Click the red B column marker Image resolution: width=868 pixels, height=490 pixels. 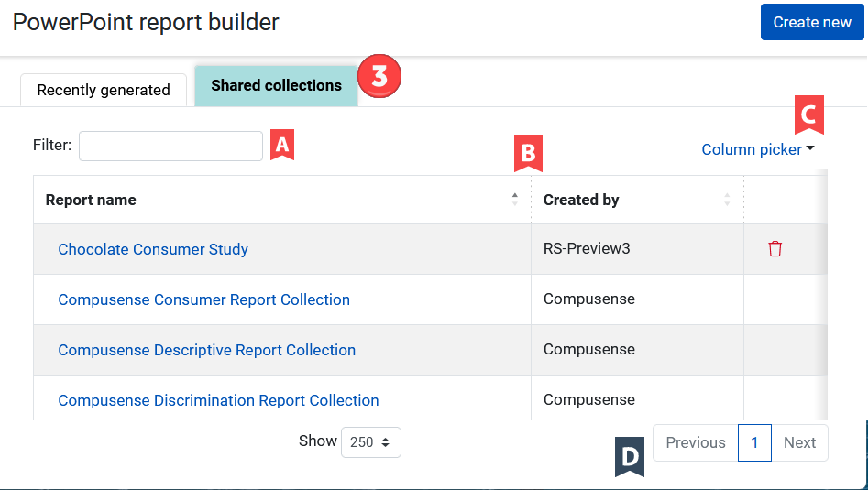[x=528, y=153]
